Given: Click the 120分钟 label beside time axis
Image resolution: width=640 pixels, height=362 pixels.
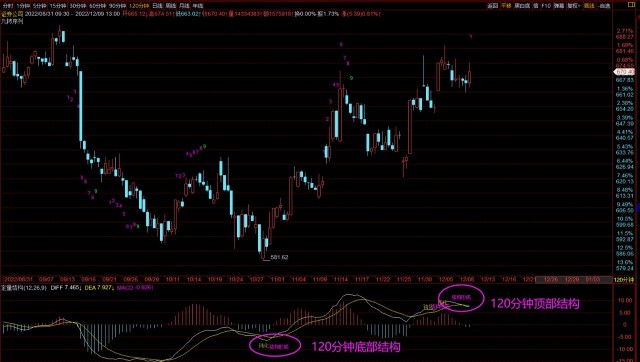Looking at the screenshot, I should click(624, 280).
